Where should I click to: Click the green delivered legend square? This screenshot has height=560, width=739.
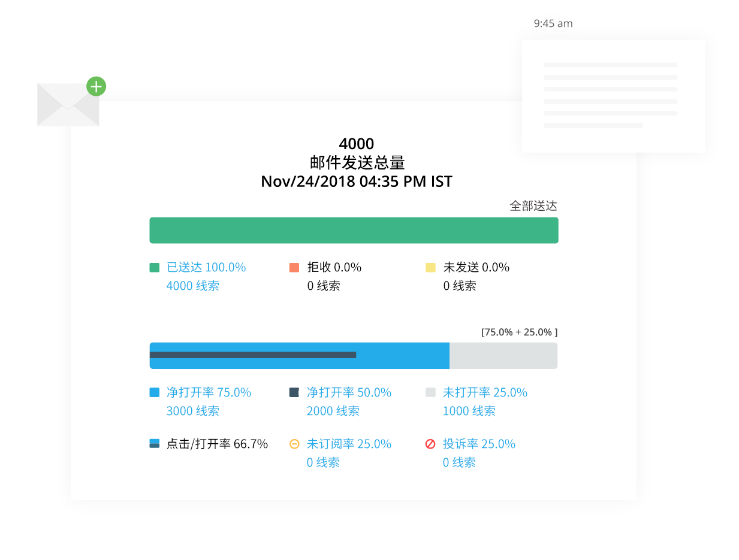154,268
